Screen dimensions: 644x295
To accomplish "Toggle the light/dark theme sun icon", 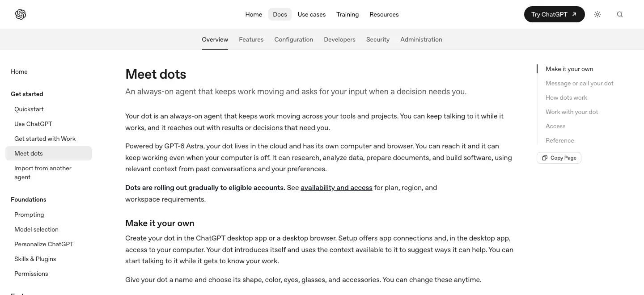I will (597, 14).
